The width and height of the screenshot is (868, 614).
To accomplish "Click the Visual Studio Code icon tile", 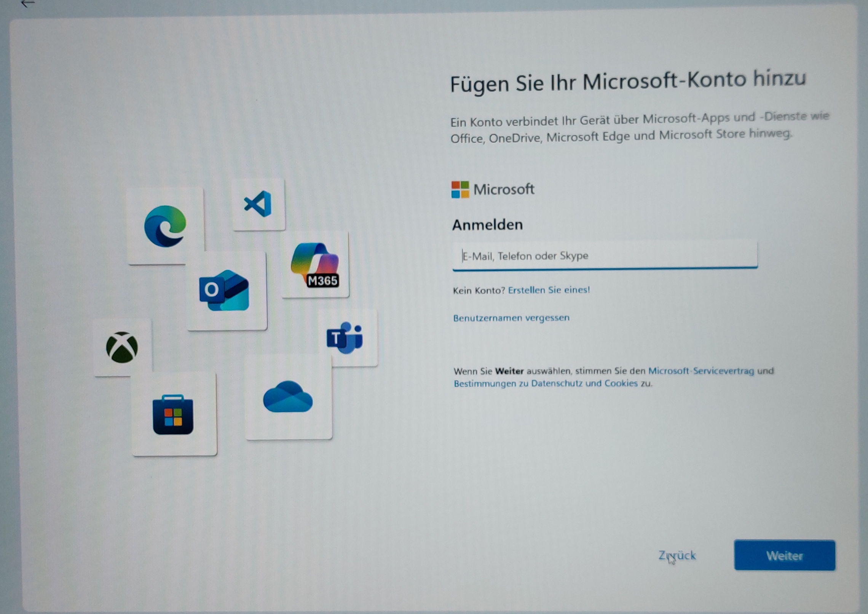I will pos(258,204).
